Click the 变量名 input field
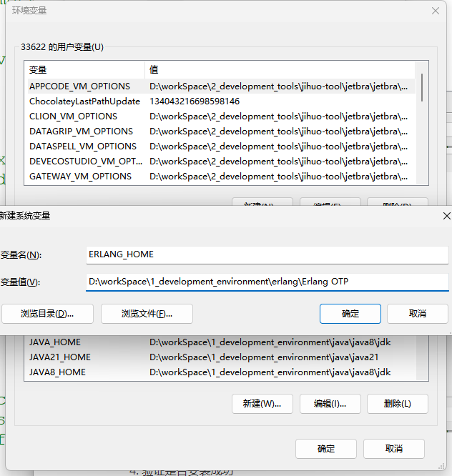 click(x=266, y=254)
